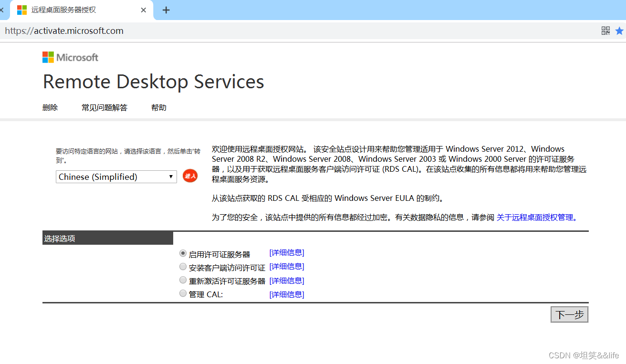Click the Remote Desktop Services heading
This screenshot has width=626, height=364.
coord(154,82)
